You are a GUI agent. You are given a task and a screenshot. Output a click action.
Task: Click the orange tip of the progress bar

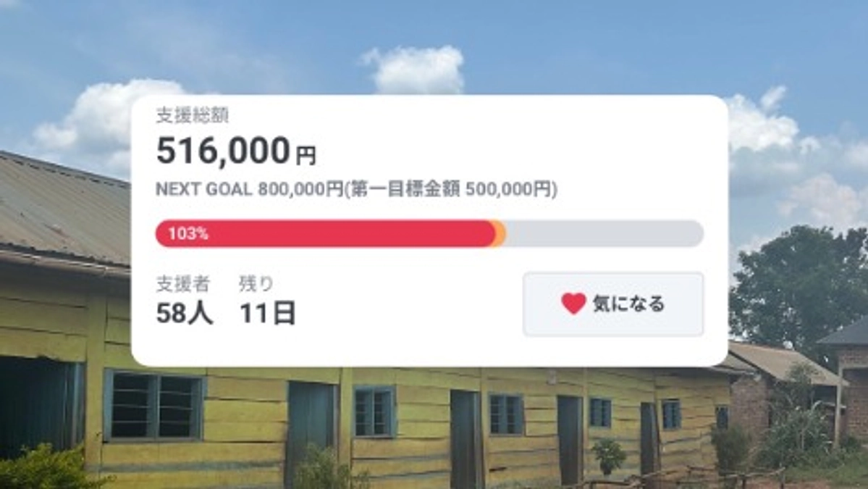pos(498,234)
